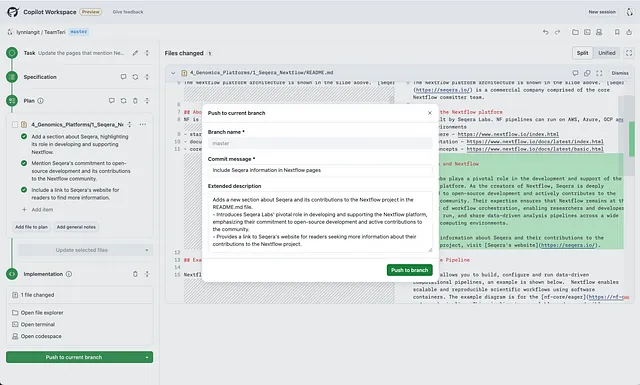640x385 pixels.
Task: Click Open file explorer link
Action: pyautogui.click(x=42, y=313)
